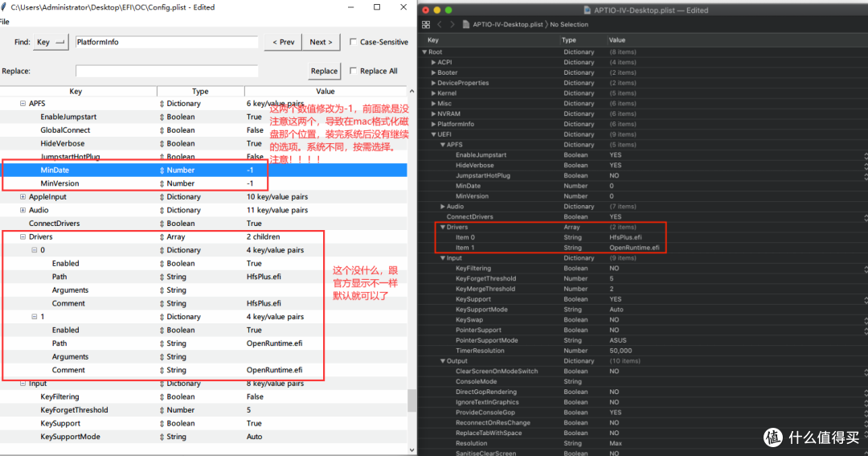Click the green zoom button on plist window
Viewport: 868px width, 456px height.
[448, 10]
